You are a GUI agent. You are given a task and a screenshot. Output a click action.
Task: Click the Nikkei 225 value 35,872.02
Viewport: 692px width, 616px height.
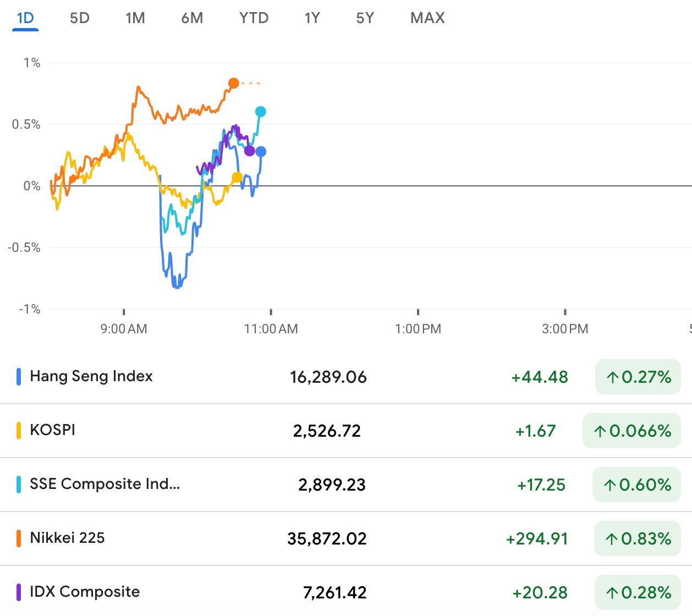[327, 539]
